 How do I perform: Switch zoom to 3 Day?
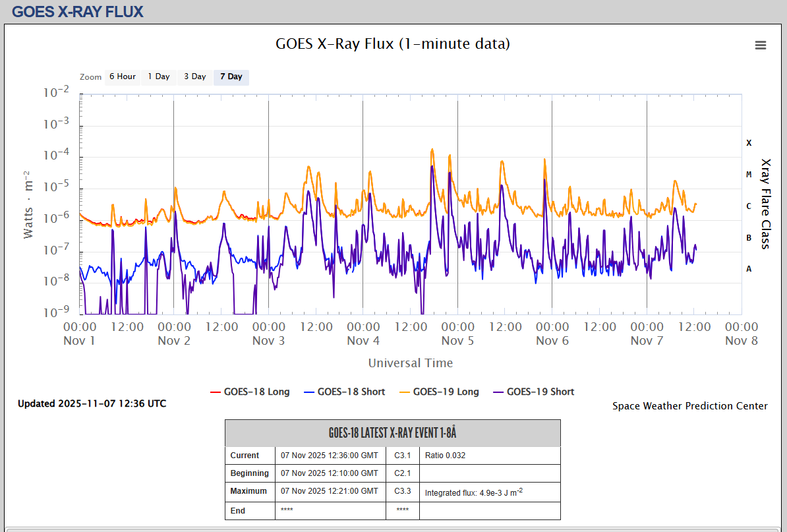click(194, 76)
